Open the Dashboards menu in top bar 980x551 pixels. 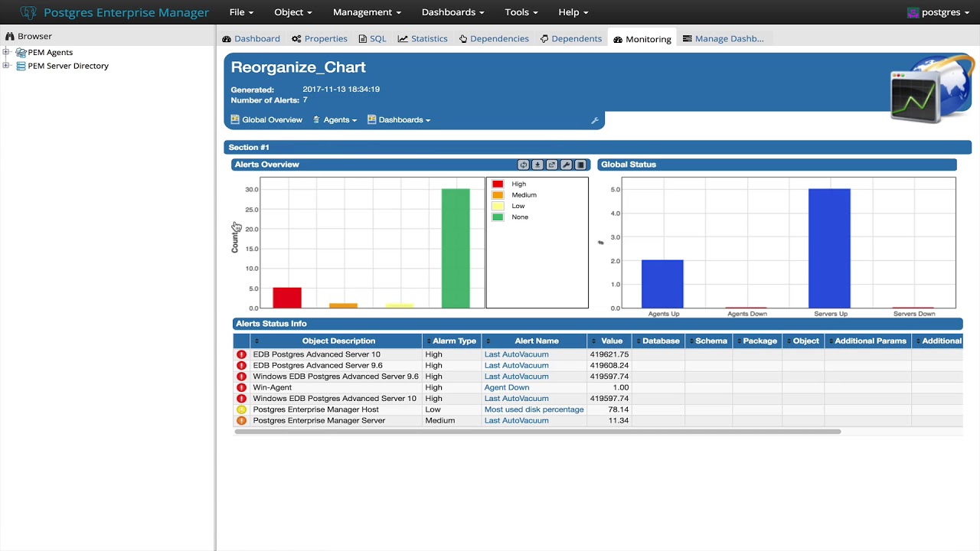point(452,12)
